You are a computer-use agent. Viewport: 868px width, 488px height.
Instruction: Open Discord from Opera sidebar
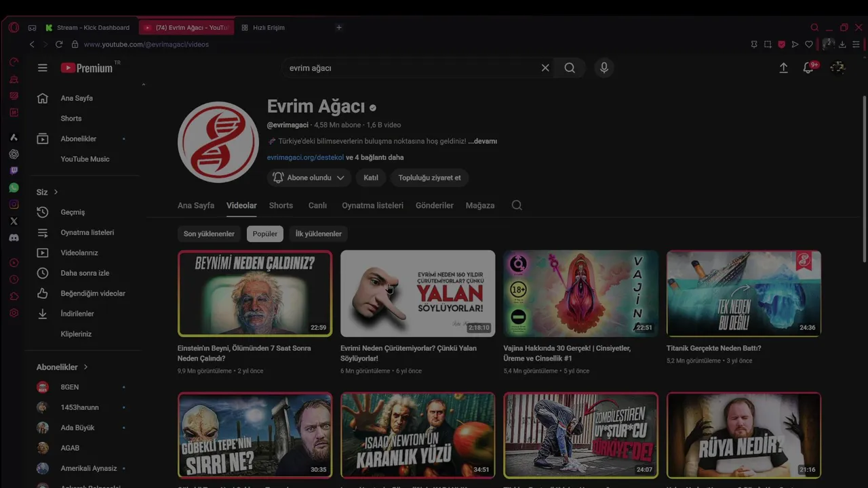[14, 238]
